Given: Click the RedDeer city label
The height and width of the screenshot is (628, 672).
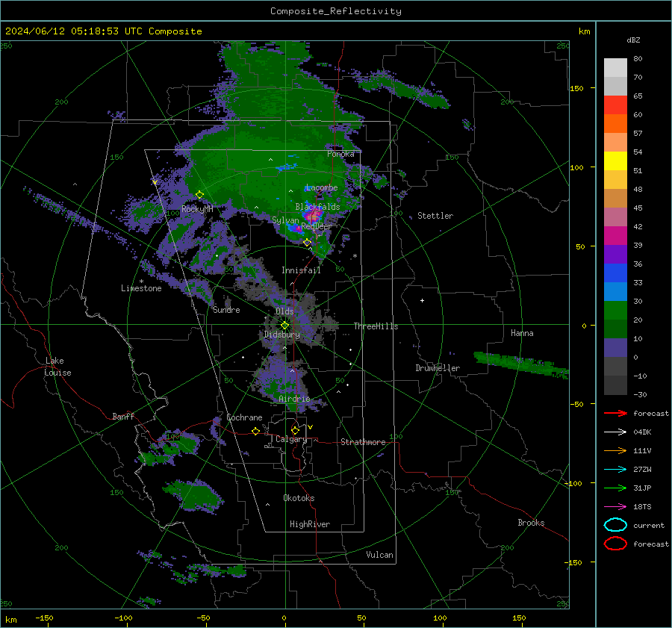Looking at the screenshot, I should tap(317, 226).
